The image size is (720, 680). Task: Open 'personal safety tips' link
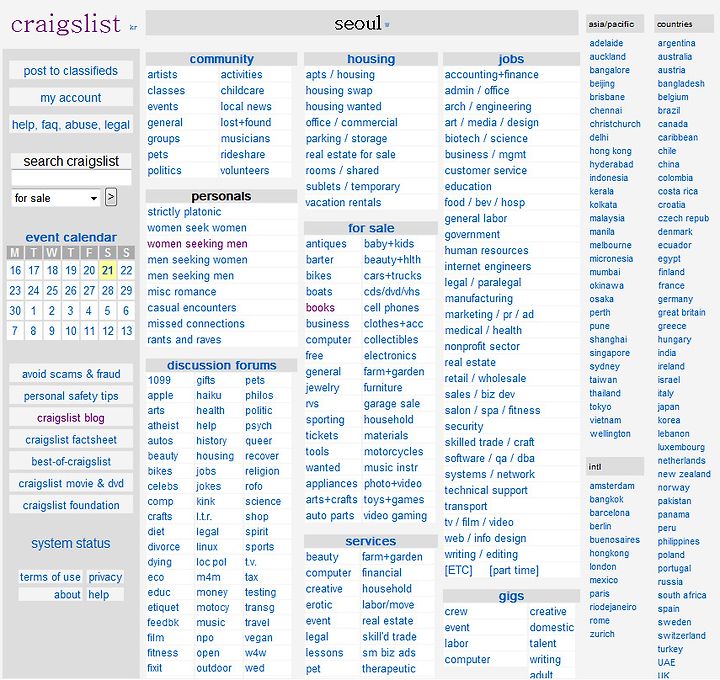[x=71, y=396]
